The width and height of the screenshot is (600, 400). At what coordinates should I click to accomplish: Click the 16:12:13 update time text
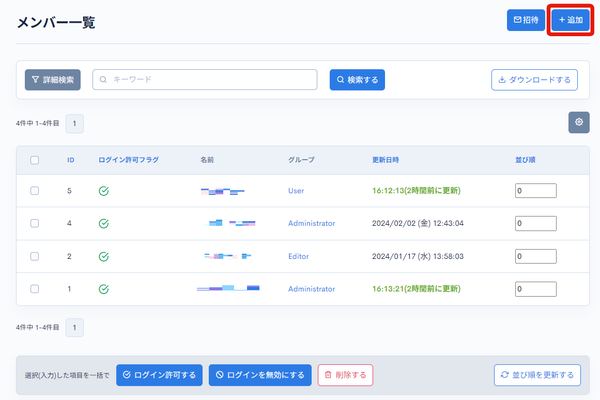[416, 191]
